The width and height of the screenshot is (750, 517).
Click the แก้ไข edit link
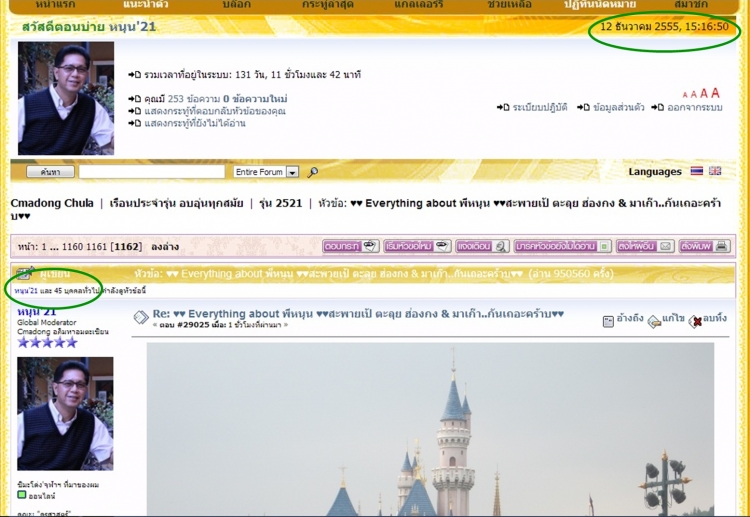(x=673, y=318)
